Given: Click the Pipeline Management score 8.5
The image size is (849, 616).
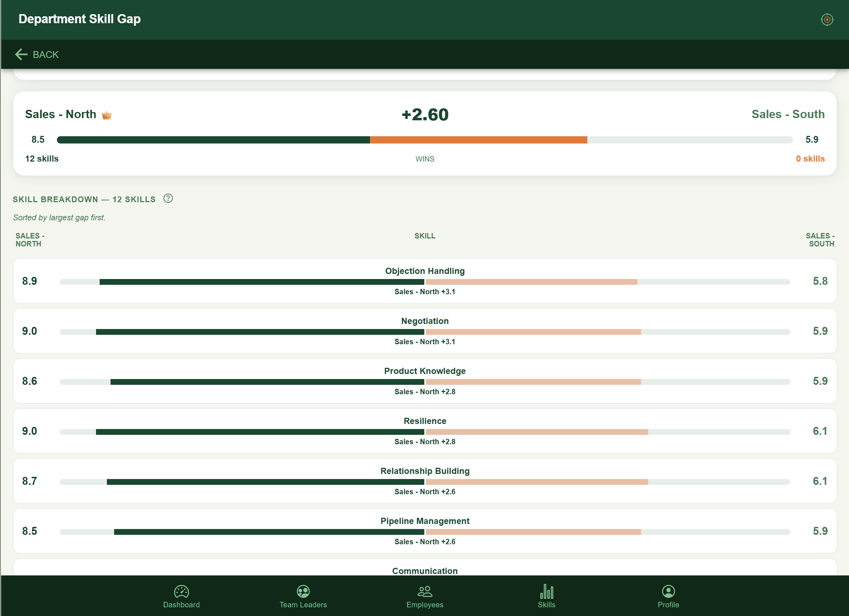Looking at the screenshot, I should [x=30, y=531].
